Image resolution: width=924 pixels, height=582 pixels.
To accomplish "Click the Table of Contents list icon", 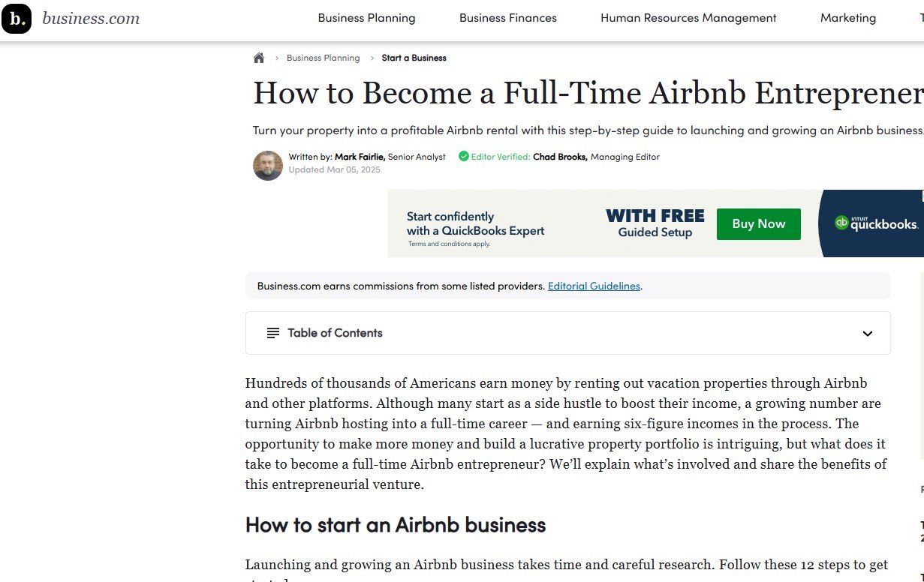I will [x=273, y=333].
